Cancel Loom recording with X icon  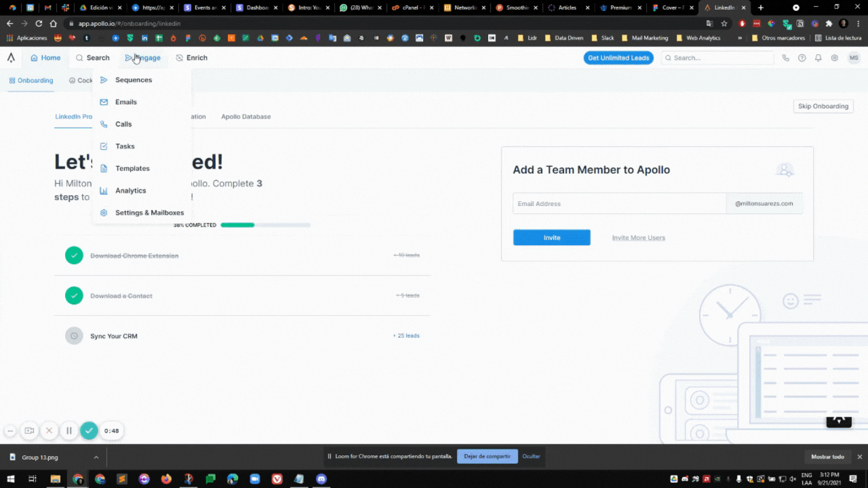[49, 431]
